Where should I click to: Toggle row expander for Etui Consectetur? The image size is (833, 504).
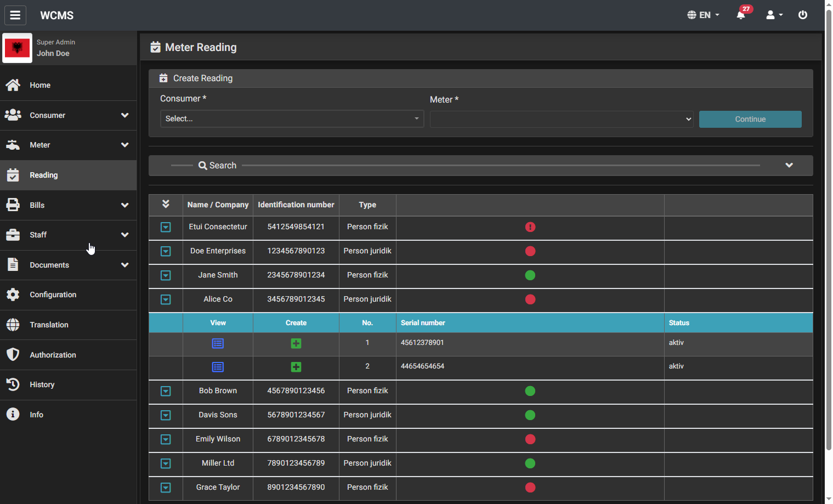pos(166,227)
